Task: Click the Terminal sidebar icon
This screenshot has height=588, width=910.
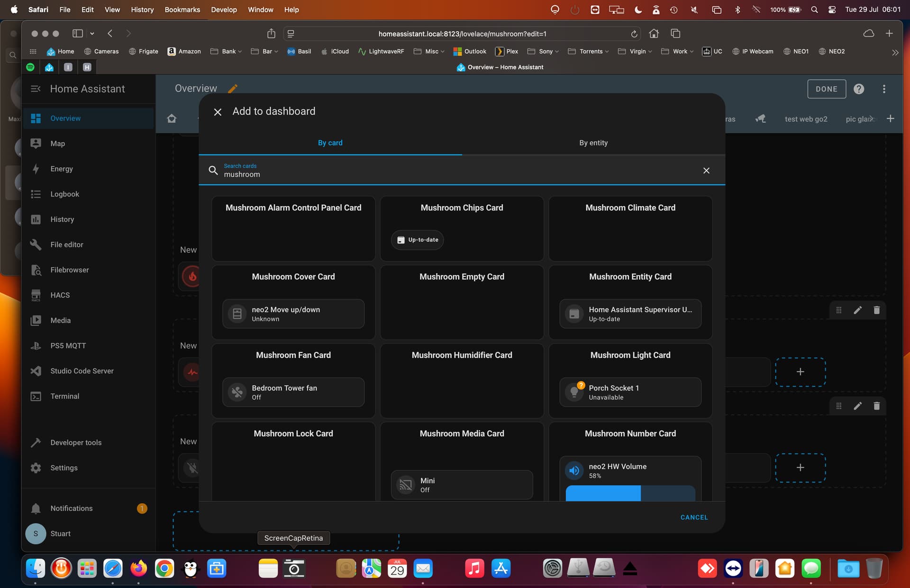Action: pos(36,396)
